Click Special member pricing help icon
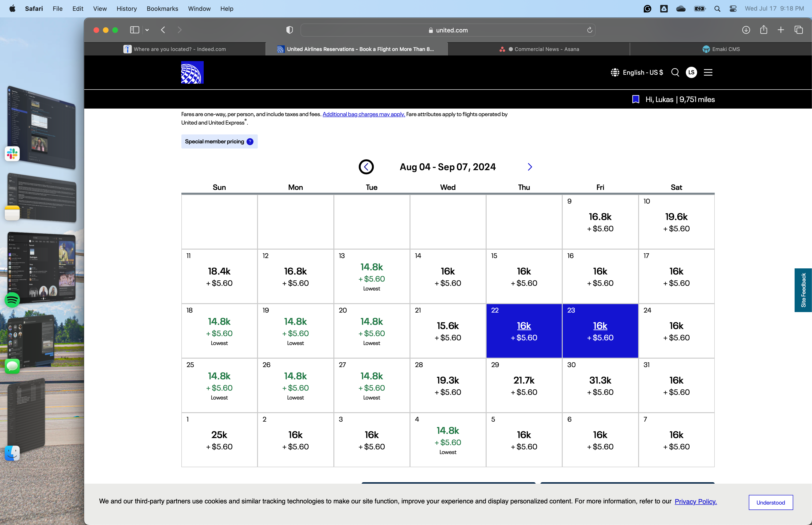 [x=250, y=141]
